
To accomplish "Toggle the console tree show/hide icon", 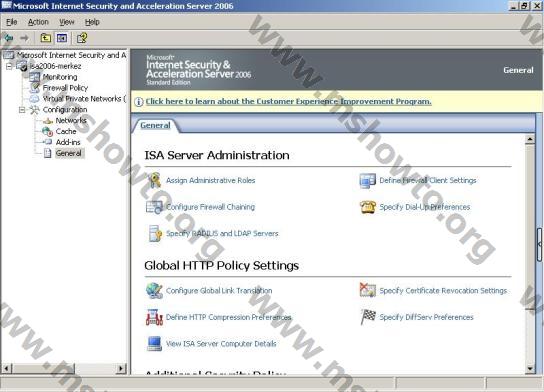I will point(62,37).
